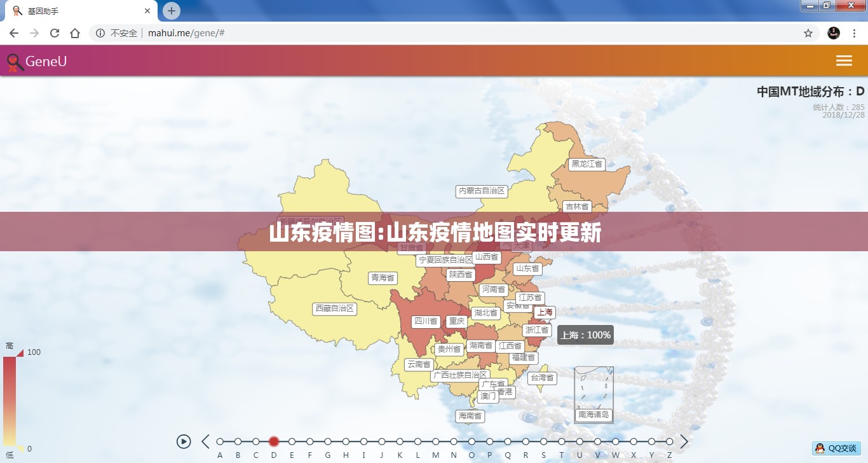The width and height of the screenshot is (868, 463).
Task: Go to next timeline step arrow
Action: (x=684, y=441)
